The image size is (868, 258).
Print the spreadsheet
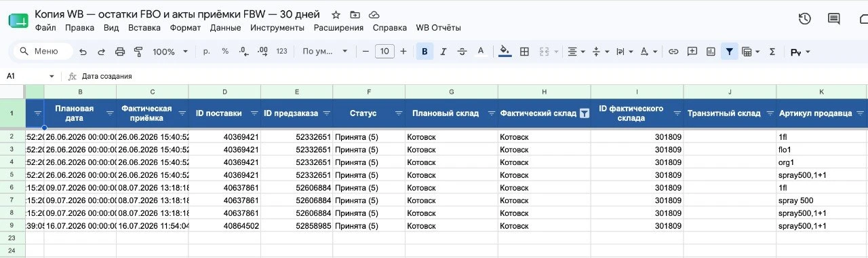tap(120, 52)
